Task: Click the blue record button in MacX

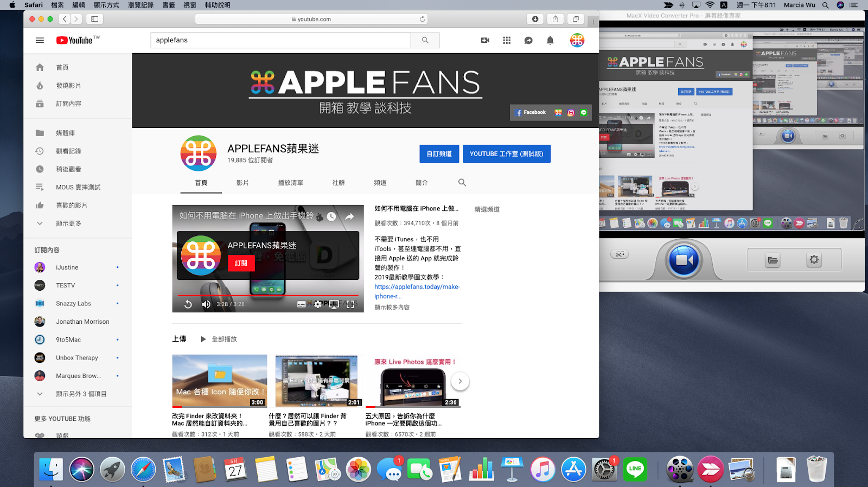Action: [x=684, y=260]
